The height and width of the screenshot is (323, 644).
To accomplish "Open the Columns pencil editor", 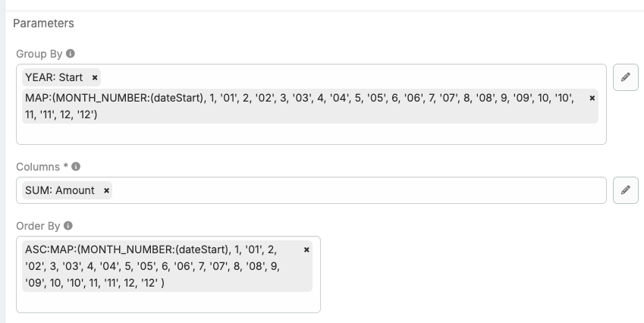I will (626, 190).
